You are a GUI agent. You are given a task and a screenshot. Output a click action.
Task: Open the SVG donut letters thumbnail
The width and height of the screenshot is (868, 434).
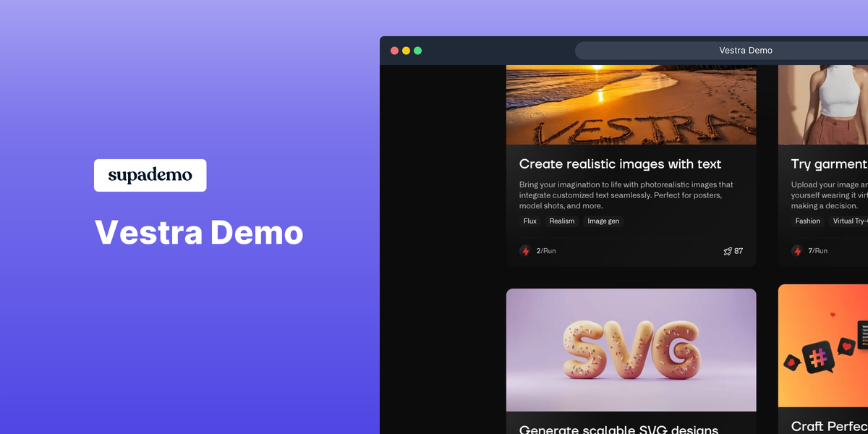click(x=631, y=349)
